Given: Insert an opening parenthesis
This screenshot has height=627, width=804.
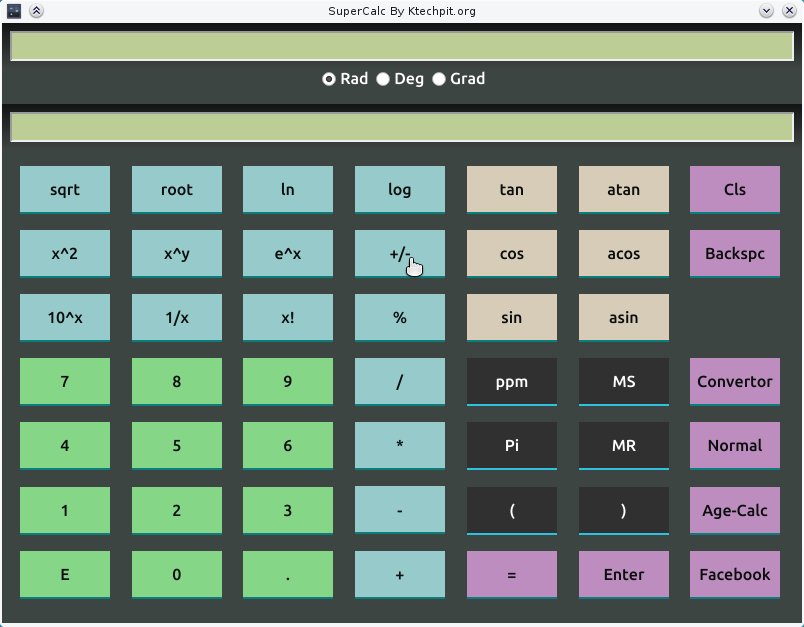Looking at the screenshot, I should point(512,511).
